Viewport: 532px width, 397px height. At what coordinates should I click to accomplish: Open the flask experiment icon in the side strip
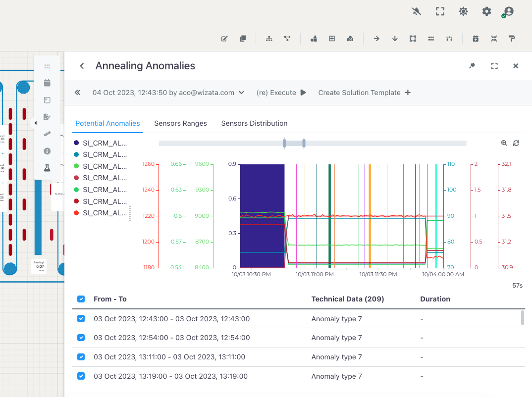(x=47, y=168)
